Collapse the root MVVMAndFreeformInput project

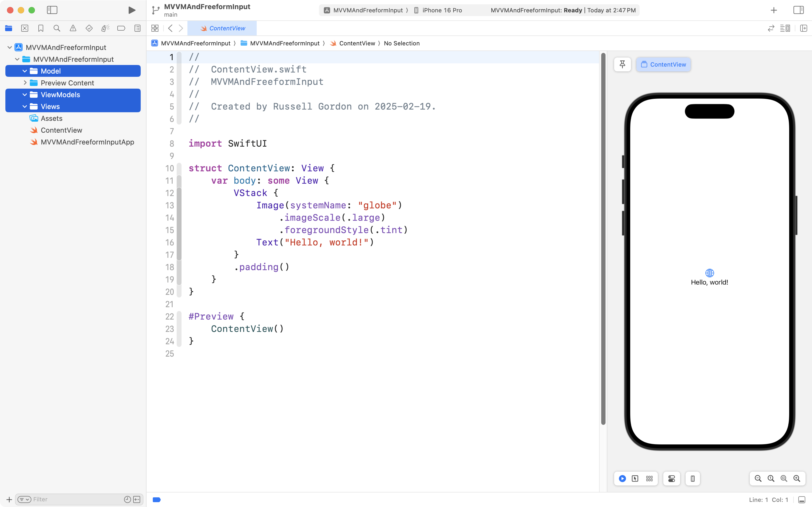[10, 47]
